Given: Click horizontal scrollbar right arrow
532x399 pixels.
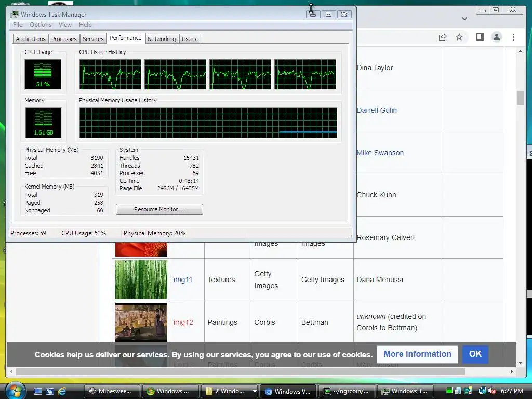Looking at the screenshot, I should click(512, 372).
